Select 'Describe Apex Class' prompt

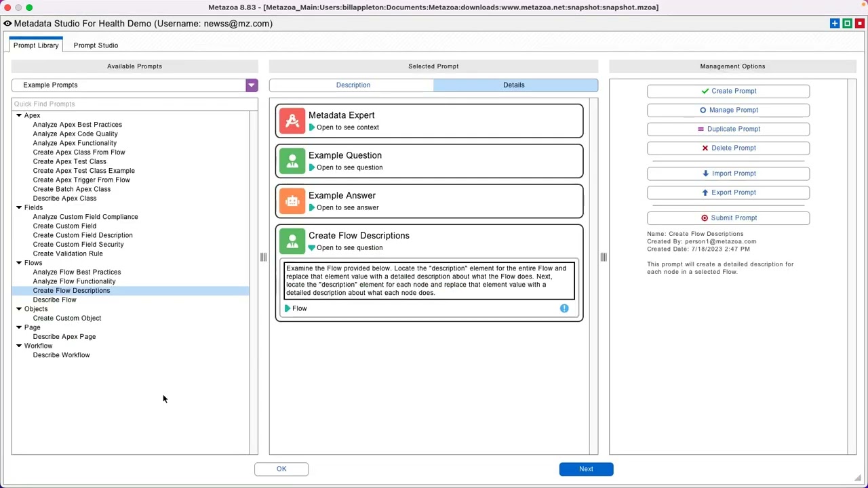(x=64, y=199)
